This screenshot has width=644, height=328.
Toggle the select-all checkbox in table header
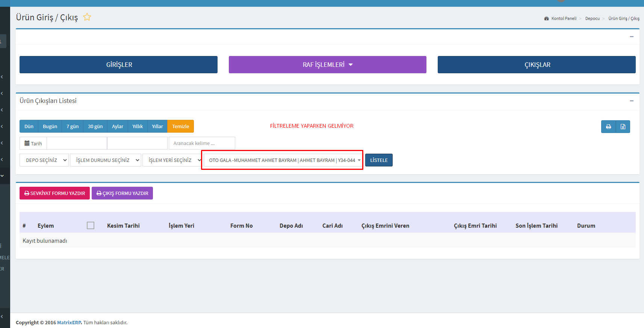(91, 225)
